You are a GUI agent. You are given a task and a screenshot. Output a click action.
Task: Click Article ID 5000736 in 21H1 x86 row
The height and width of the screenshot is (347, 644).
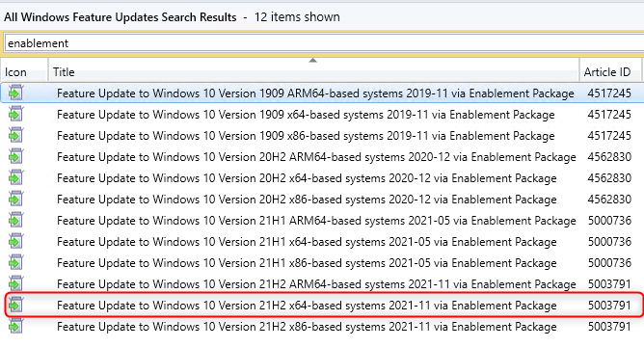coord(609,263)
